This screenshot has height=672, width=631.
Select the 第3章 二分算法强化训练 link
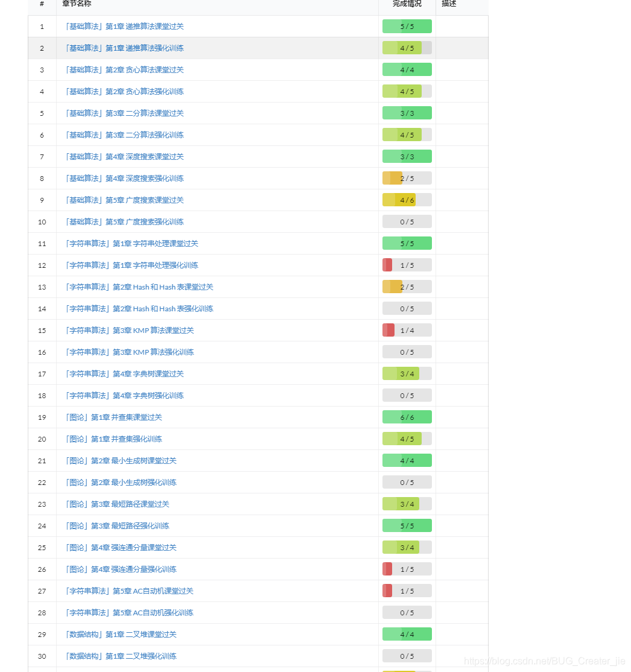point(124,135)
